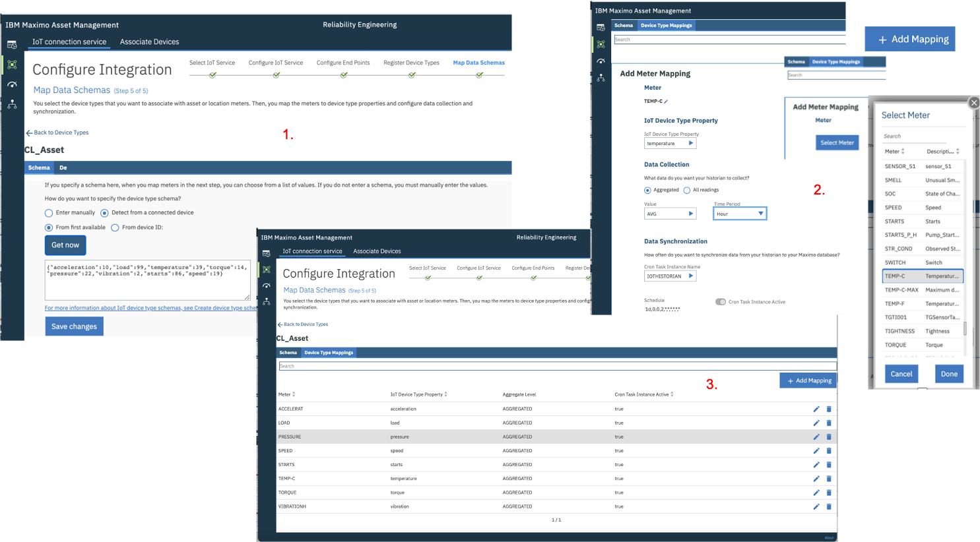Delete the VIBRATIONH mapping row
980x542 pixels.
829,506
